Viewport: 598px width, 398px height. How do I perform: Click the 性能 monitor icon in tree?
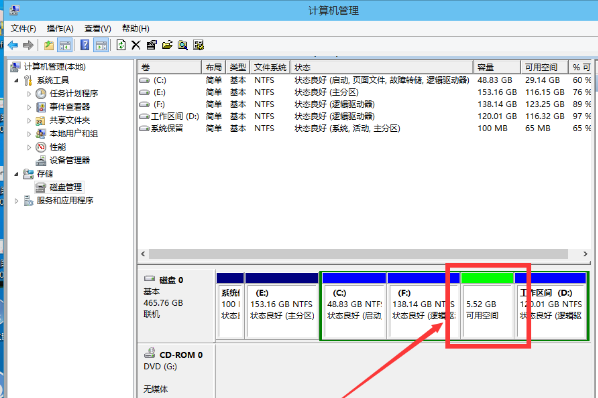click(41, 147)
